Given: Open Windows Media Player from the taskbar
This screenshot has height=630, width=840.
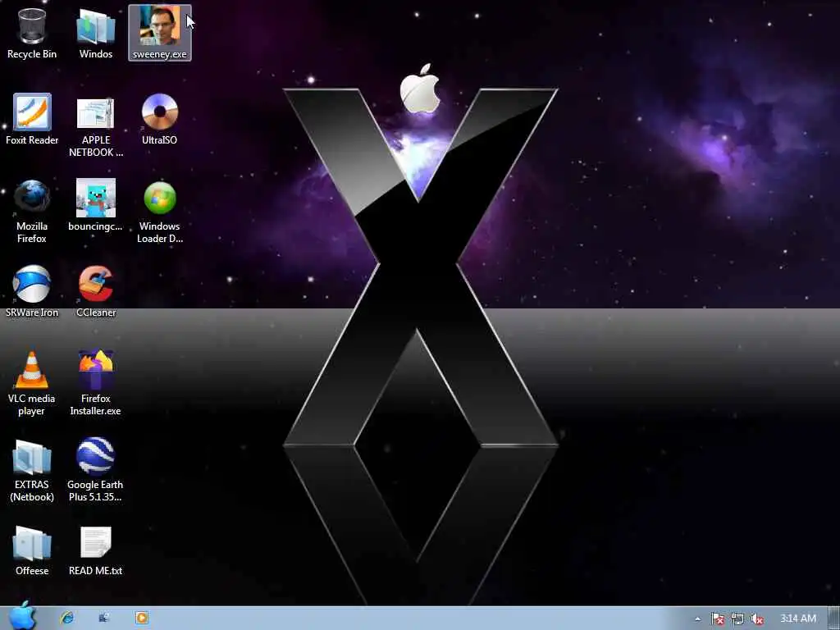Looking at the screenshot, I should point(141,618).
